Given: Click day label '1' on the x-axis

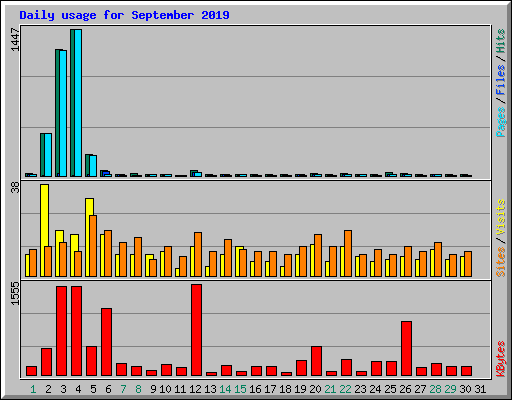Looking at the screenshot, I should [33, 389].
